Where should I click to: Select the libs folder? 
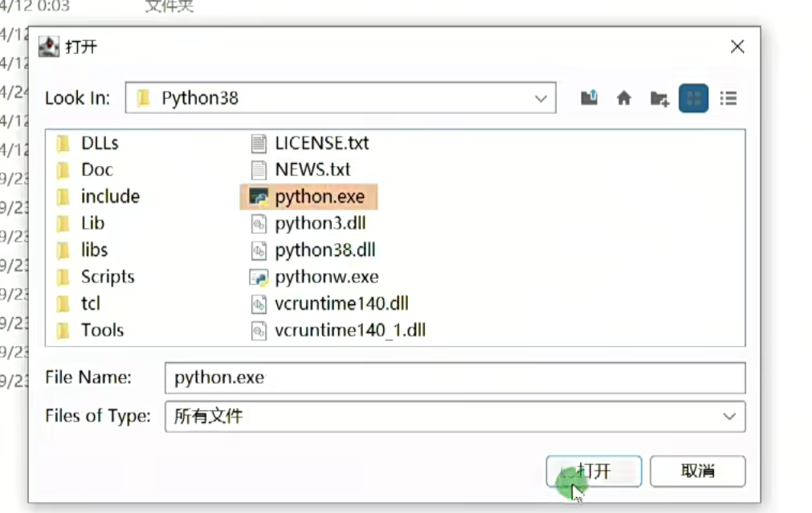82,250
